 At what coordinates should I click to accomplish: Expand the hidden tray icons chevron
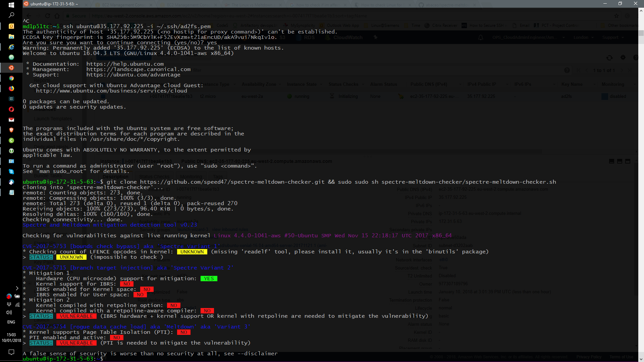click(17, 288)
